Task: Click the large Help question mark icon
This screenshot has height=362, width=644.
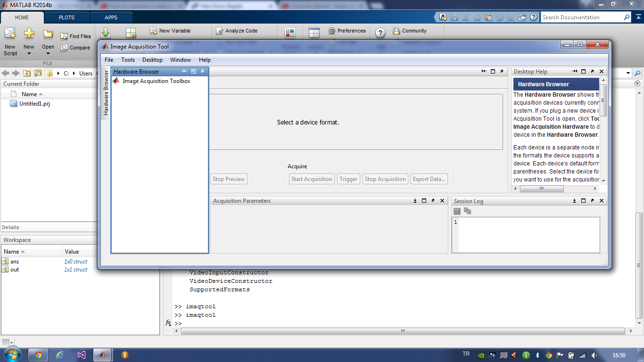Action: click(x=380, y=33)
